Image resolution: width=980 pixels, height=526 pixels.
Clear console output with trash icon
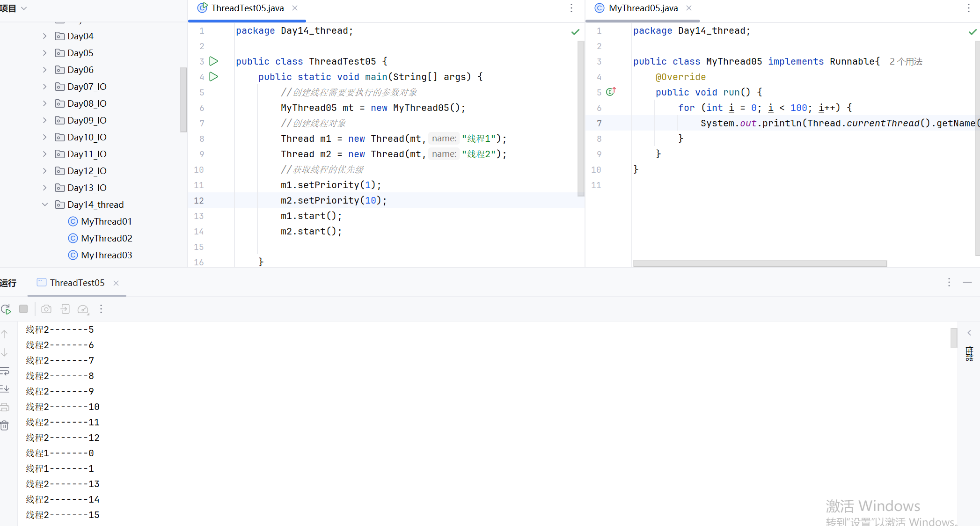coord(5,425)
